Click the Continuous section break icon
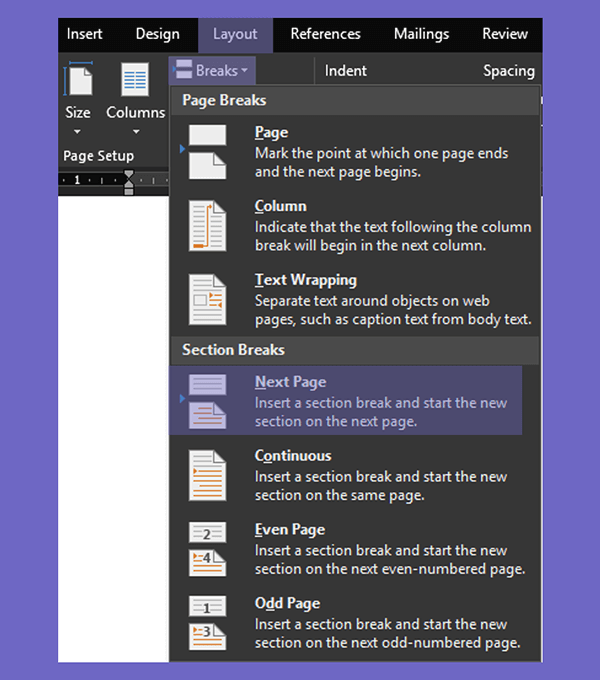The width and height of the screenshot is (600, 680). (207, 475)
